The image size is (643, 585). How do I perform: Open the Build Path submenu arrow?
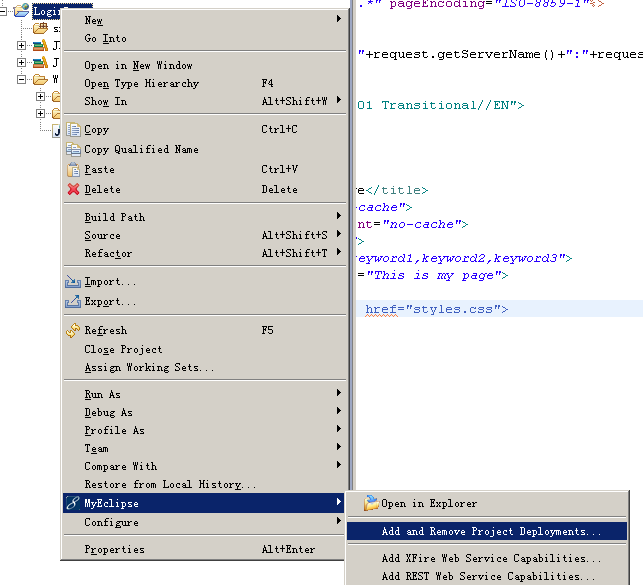click(x=339, y=216)
